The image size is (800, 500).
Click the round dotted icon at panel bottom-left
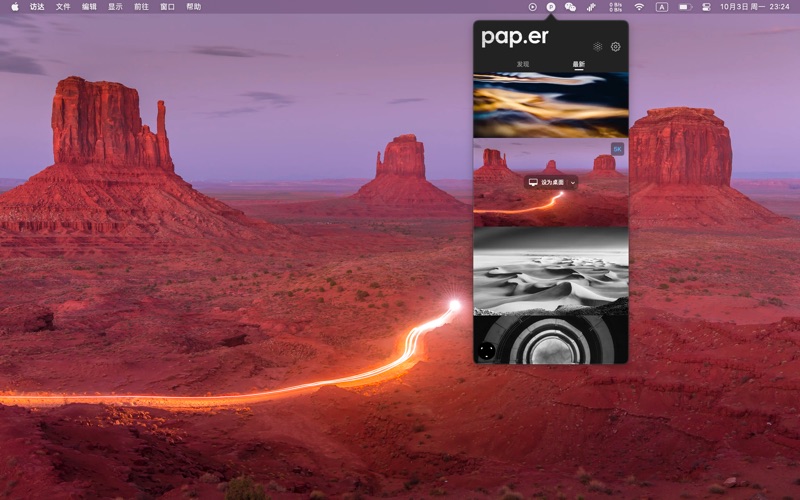pyautogui.click(x=487, y=350)
